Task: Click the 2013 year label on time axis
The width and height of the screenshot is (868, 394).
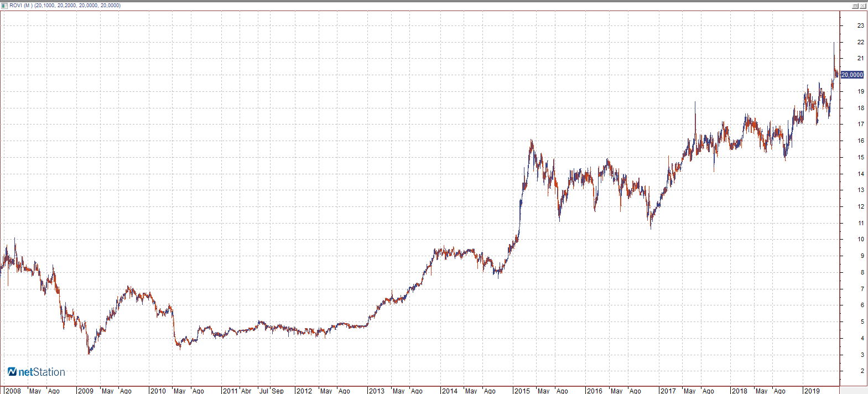Action: coord(377,391)
